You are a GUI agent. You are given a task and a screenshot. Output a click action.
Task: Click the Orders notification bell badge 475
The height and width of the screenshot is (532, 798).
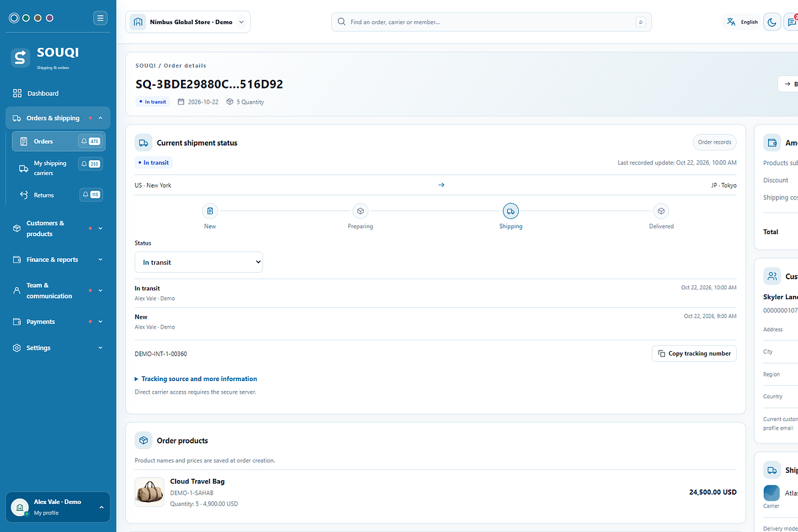coord(90,142)
